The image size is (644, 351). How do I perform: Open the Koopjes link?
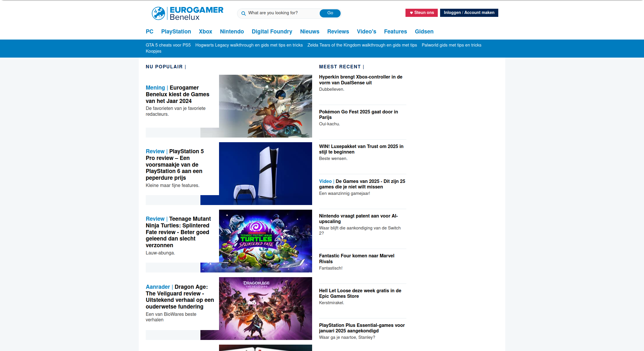click(x=153, y=51)
